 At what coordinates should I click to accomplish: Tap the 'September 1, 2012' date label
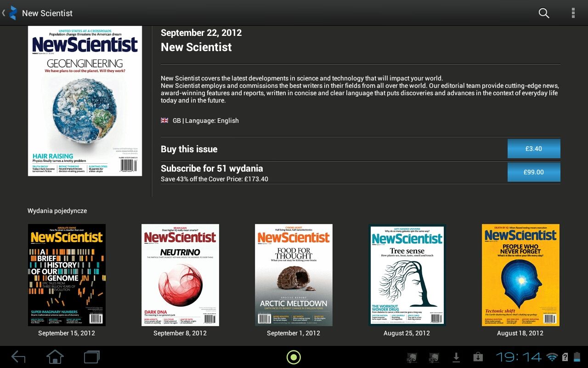294,333
